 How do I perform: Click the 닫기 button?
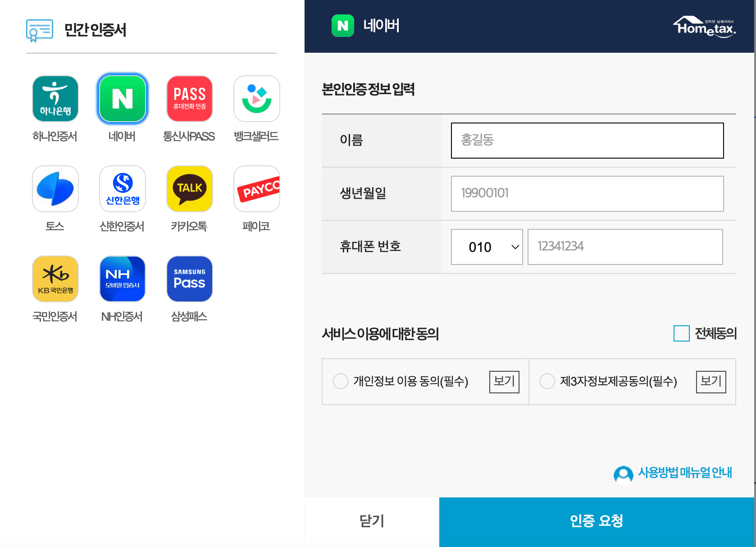372,522
